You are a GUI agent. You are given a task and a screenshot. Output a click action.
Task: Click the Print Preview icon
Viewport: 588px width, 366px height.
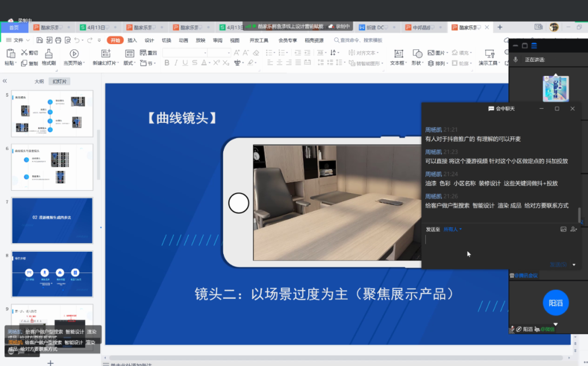(x=68, y=40)
